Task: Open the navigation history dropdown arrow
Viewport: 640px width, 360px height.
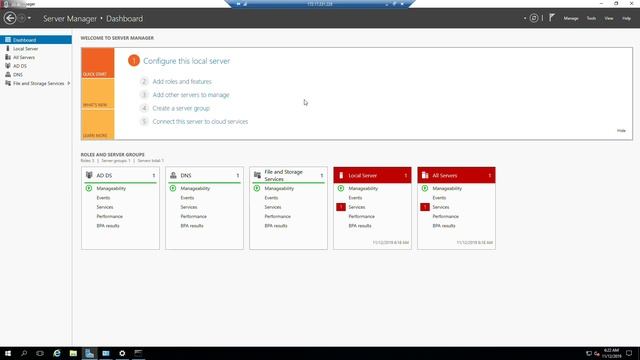Action: 29,18
